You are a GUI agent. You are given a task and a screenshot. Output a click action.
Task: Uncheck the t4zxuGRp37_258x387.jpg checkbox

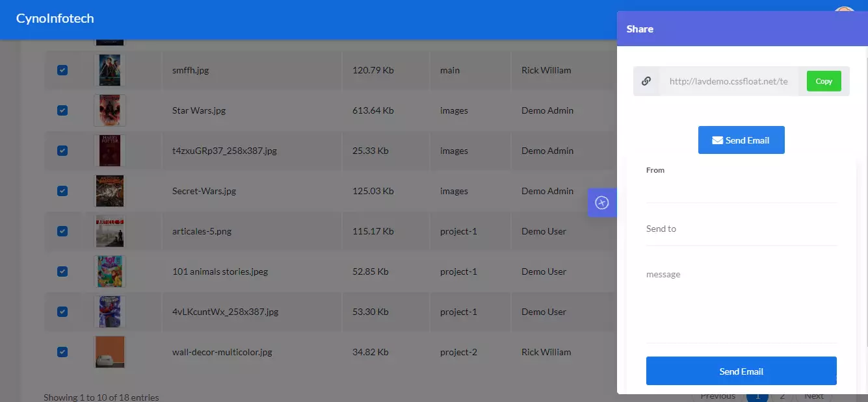[62, 151]
